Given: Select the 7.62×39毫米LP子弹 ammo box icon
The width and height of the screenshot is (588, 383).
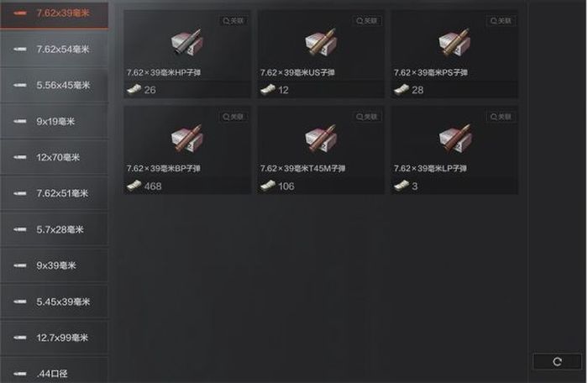Looking at the screenshot, I should [455, 138].
